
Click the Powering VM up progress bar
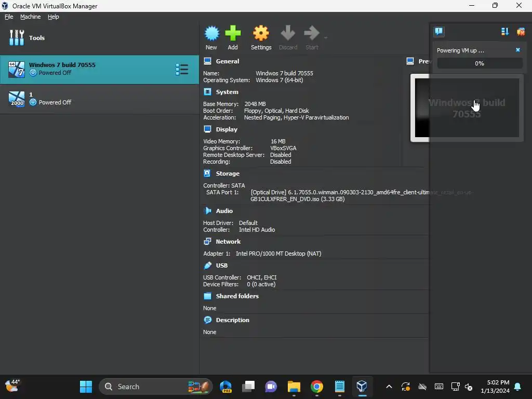click(x=480, y=63)
